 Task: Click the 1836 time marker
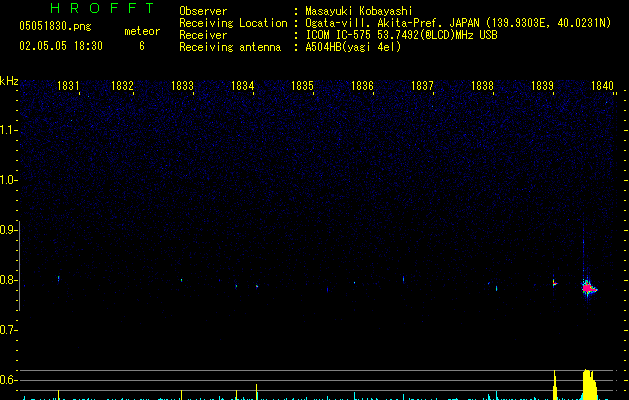(x=363, y=85)
